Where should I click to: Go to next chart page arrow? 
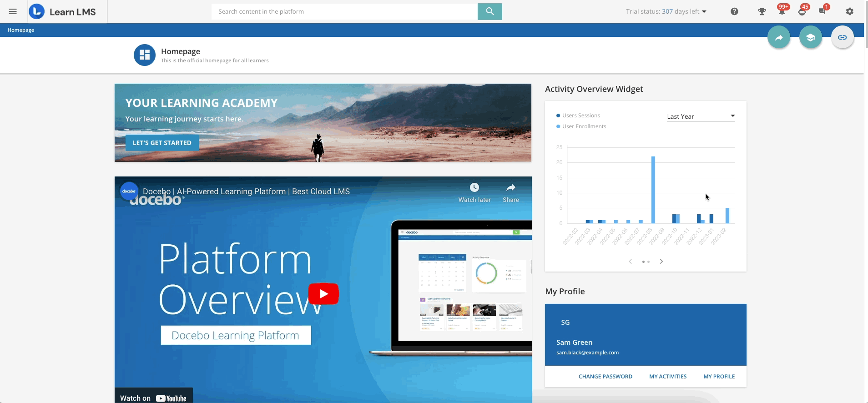pyautogui.click(x=661, y=262)
